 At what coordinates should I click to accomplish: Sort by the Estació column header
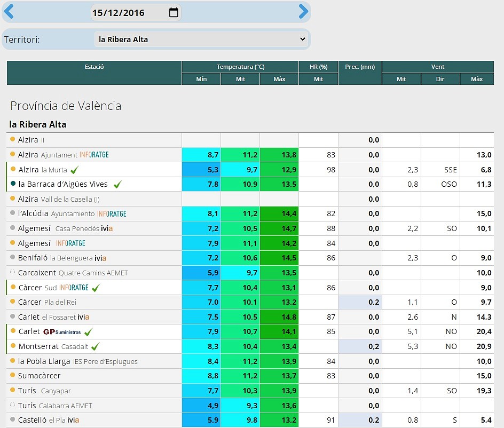[94, 73]
